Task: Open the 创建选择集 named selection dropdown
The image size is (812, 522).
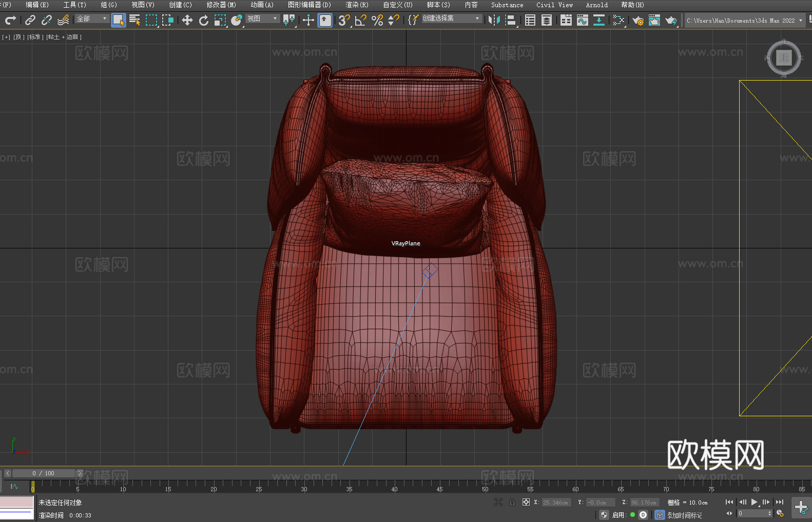Action: [x=452, y=18]
